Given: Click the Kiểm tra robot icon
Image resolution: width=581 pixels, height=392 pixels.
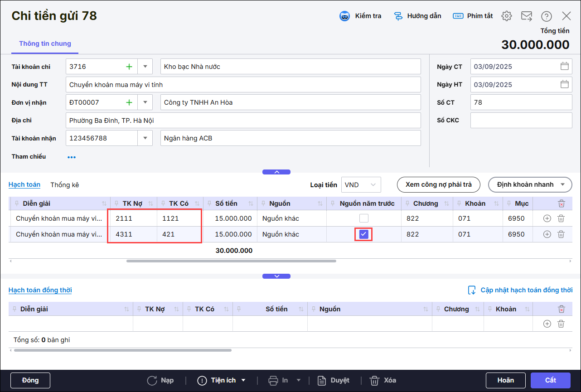Looking at the screenshot, I should point(345,16).
